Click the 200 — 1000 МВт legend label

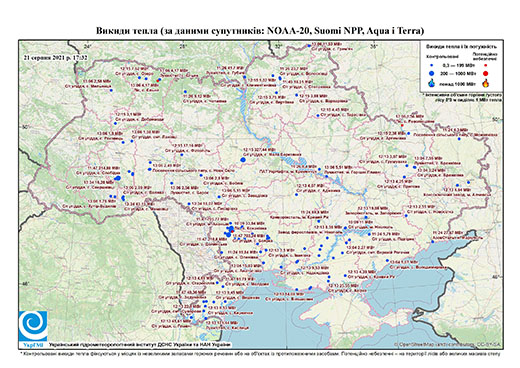pos(457,73)
